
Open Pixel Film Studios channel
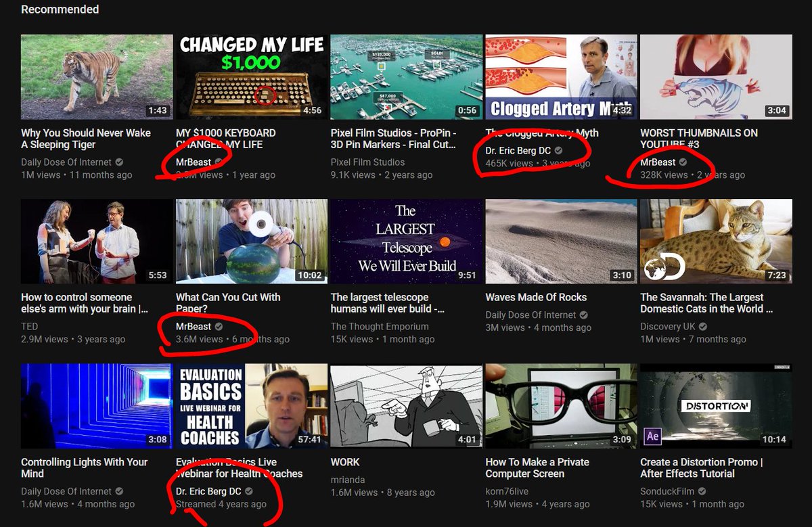[x=367, y=162]
